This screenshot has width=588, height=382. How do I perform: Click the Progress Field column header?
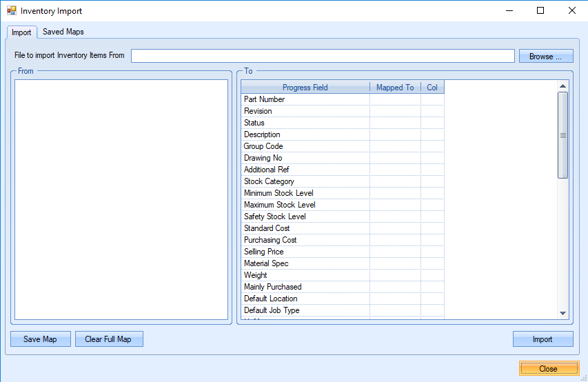pyautogui.click(x=305, y=88)
